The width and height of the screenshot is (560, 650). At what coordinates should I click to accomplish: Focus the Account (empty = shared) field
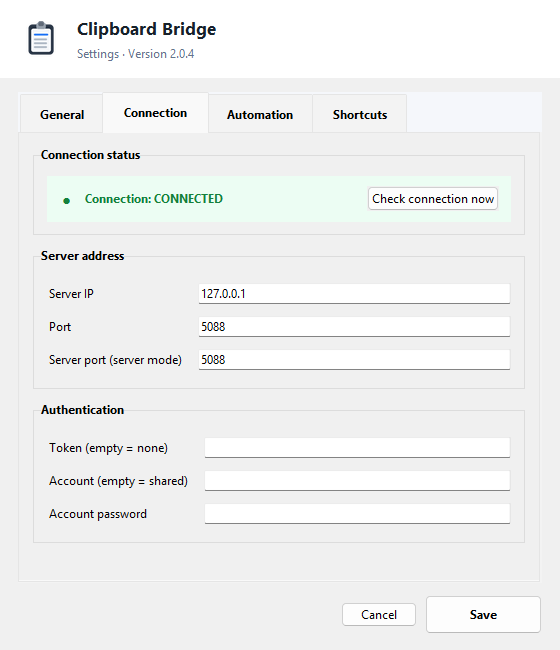(x=357, y=480)
